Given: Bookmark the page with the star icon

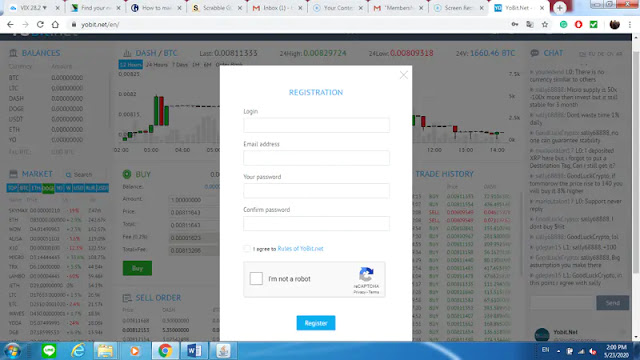Looking at the screenshot, I should [545, 24].
